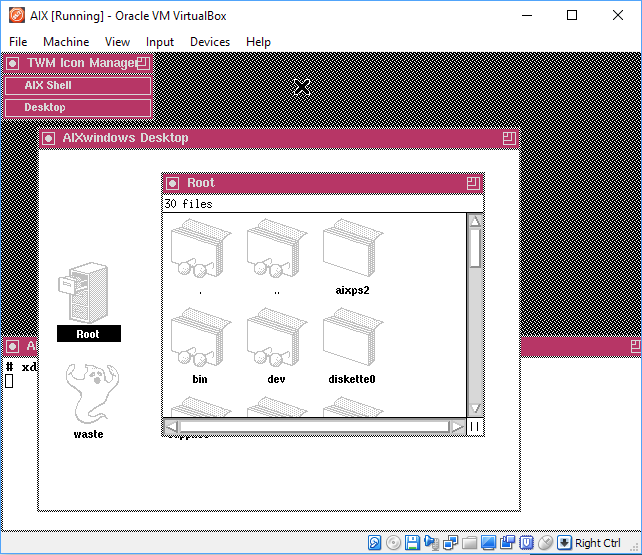Image resolution: width=642 pixels, height=555 pixels.
Task: Click the VirtualBox audio status icon
Action: coord(432,543)
